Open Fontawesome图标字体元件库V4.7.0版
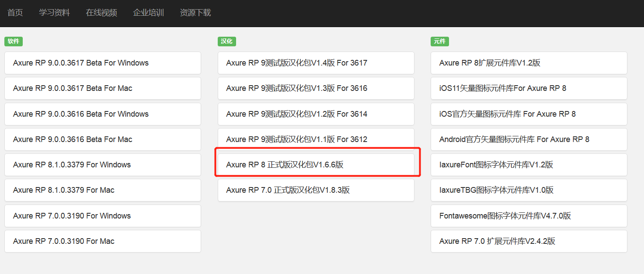The height and width of the screenshot is (274, 644). click(529, 216)
